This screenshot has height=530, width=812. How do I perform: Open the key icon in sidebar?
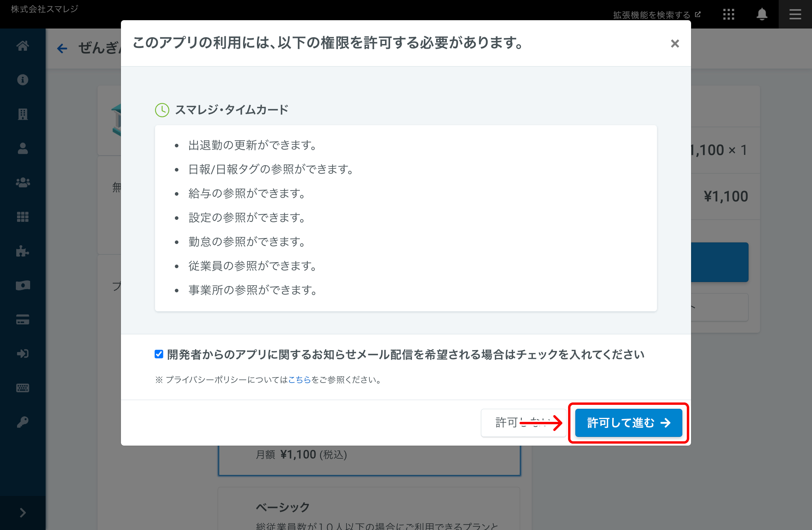click(x=23, y=422)
